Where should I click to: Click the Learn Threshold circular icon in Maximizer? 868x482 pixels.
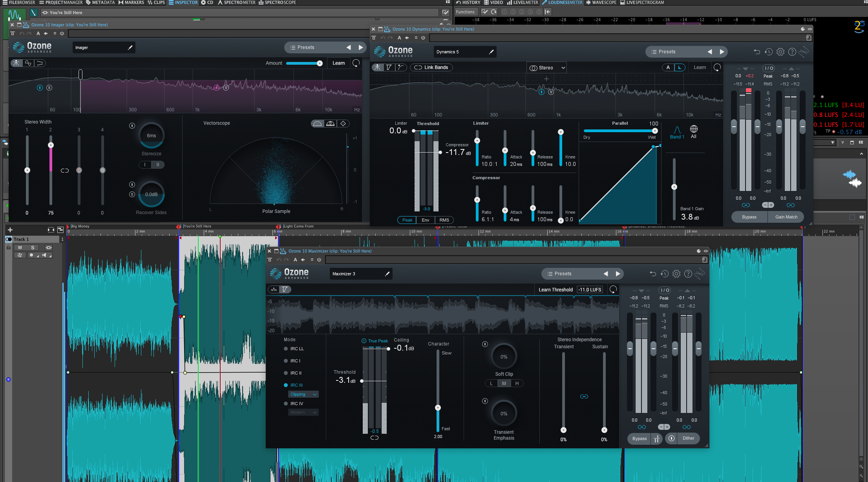613,289
